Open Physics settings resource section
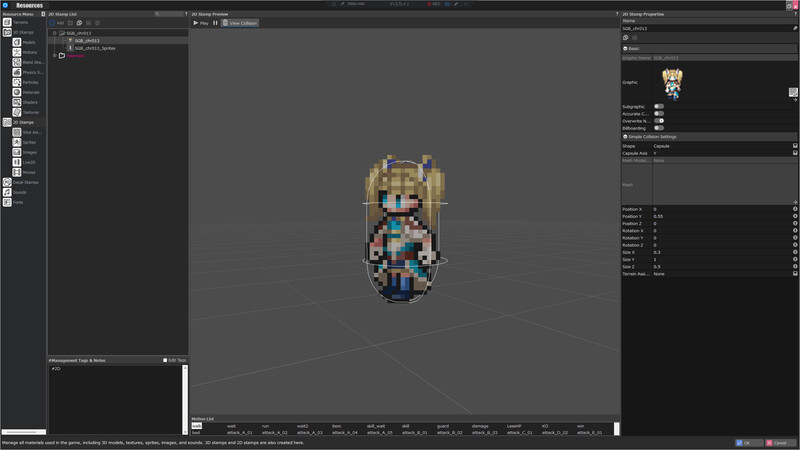The width and height of the screenshot is (800, 450). click(28, 72)
